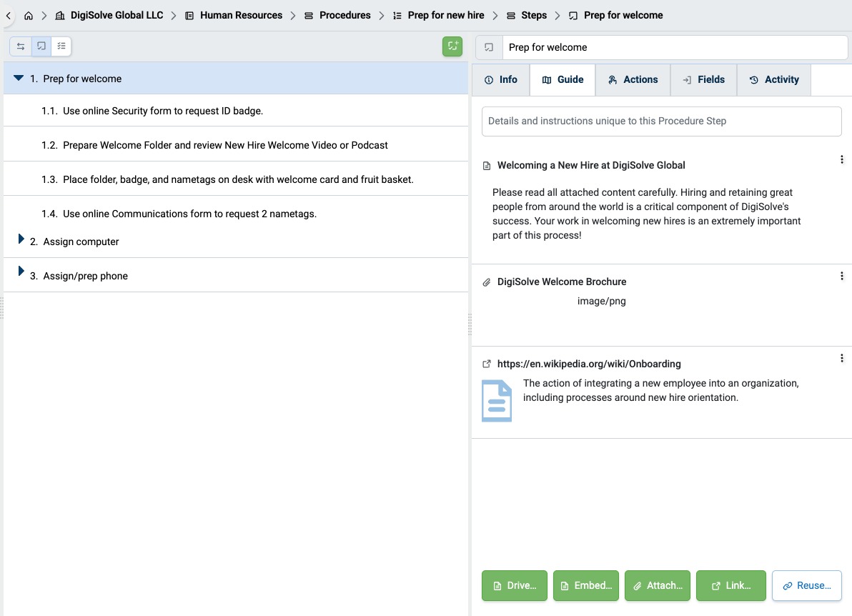Open options menu for DigiSolve Welcome Brochure
852x616 pixels.
(x=842, y=276)
